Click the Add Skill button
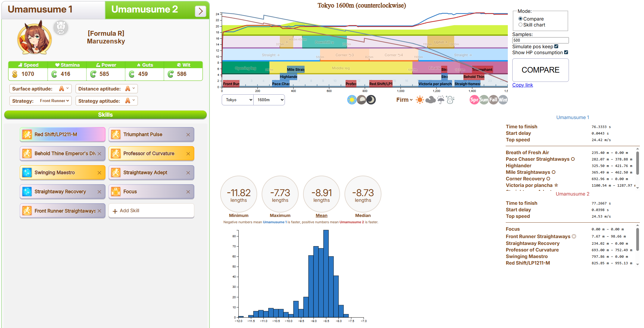 tap(151, 211)
